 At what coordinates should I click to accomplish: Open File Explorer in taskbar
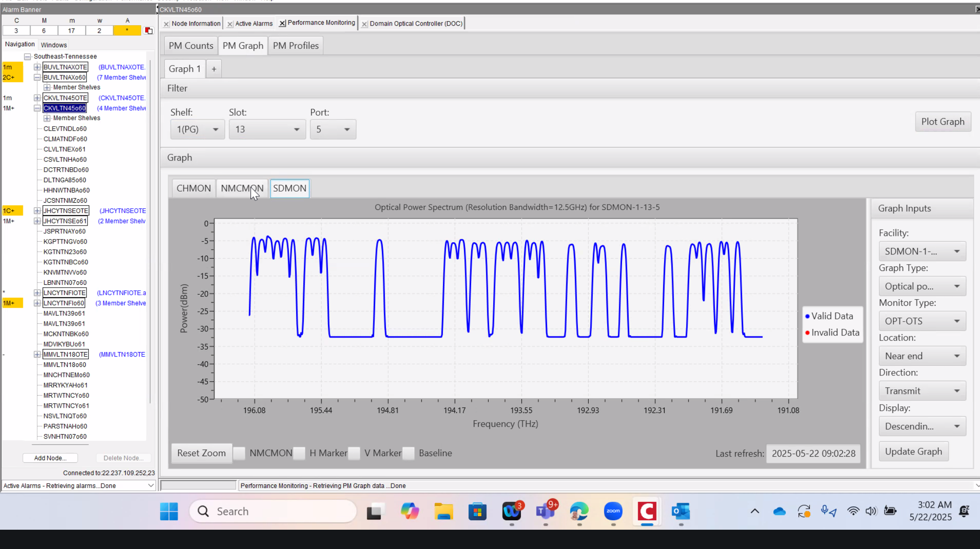[444, 511]
